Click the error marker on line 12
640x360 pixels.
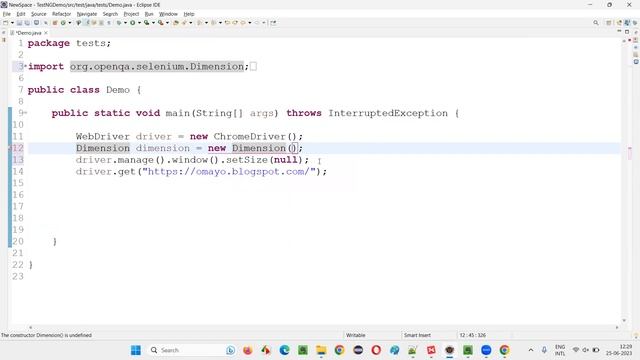(x=10, y=148)
